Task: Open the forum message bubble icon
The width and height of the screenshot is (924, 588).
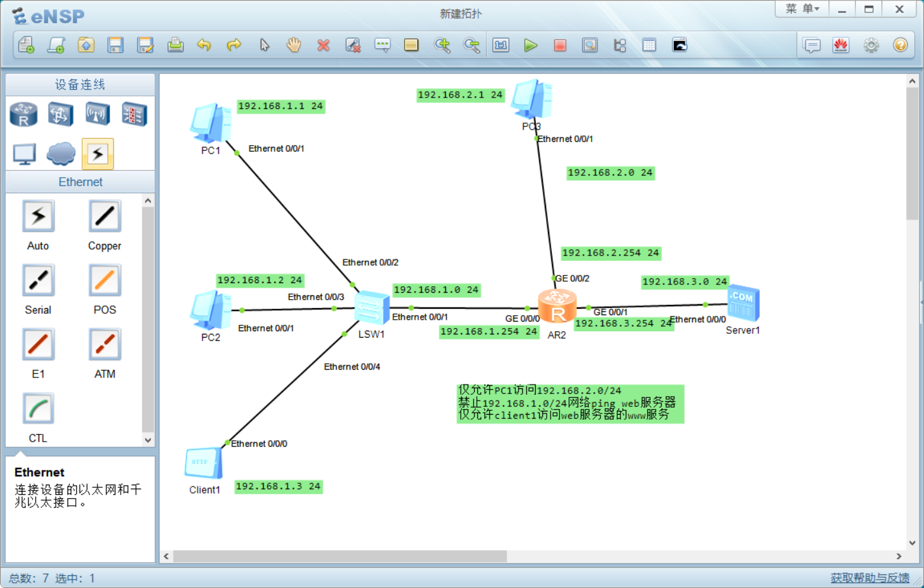Action: (812, 45)
